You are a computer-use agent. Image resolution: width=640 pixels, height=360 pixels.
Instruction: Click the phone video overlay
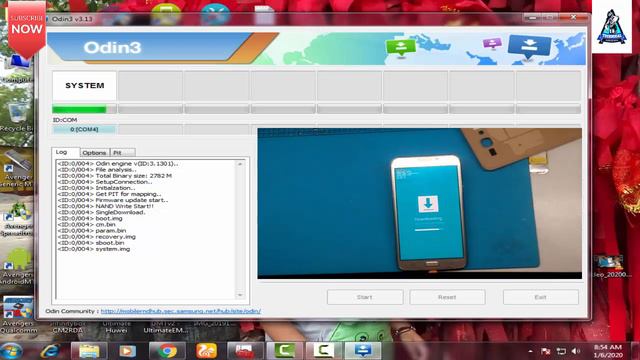[x=420, y=203]
